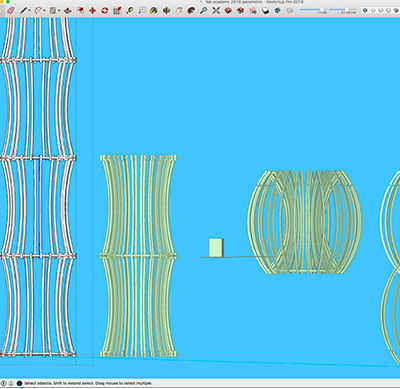
Task: Select the small green box object
Action: (x=216, y=248)
